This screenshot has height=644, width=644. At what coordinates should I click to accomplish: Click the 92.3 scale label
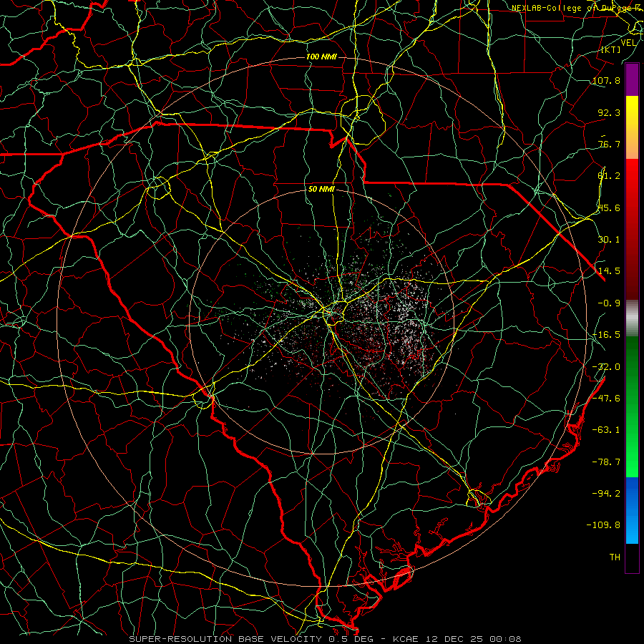tap(609, 112)
